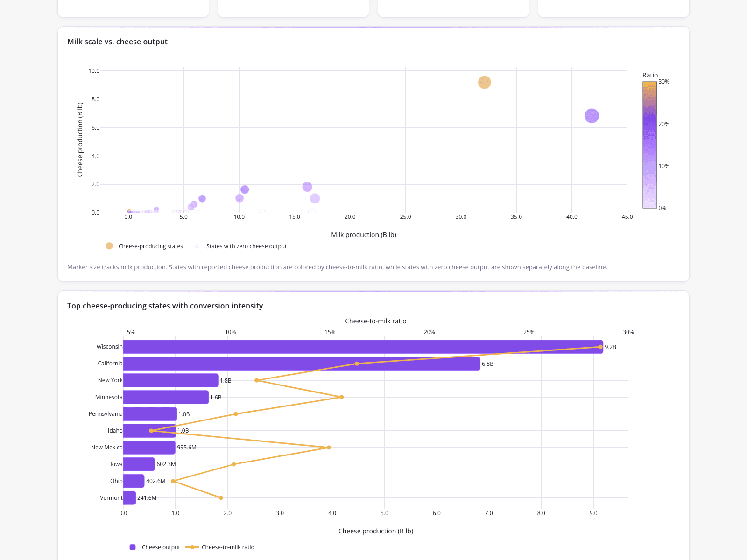The height and width of the screenshot is (560, 747).
Task: Click the 'Milk scale vs. cheese output' title
Action: [x=117, y=42]
